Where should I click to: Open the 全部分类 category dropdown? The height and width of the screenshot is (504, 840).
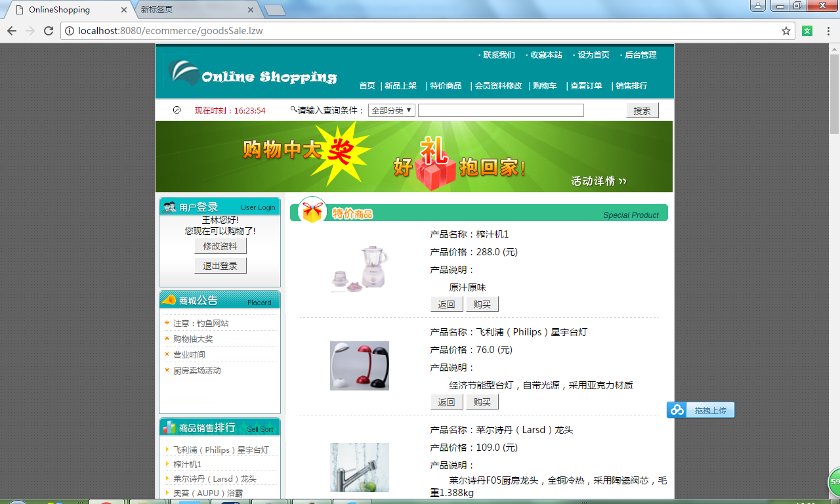(390, 110)
